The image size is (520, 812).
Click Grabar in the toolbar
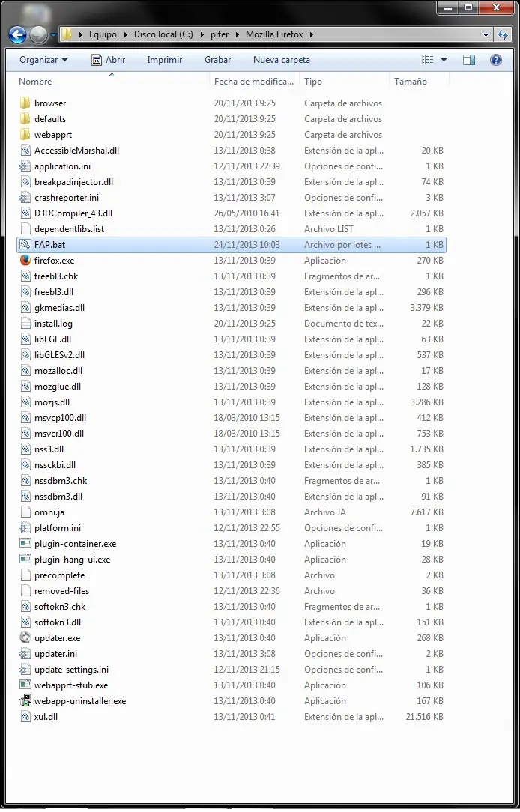coord(217,60)
